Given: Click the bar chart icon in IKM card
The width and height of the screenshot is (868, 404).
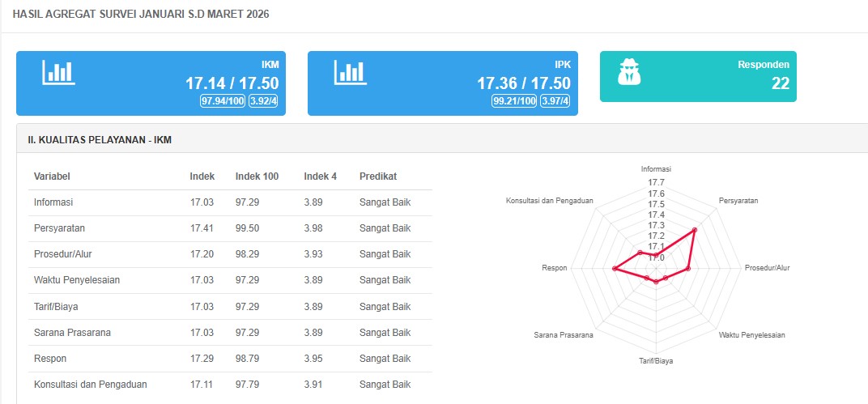Looking at the screenshot, I should tap(58, 73).
